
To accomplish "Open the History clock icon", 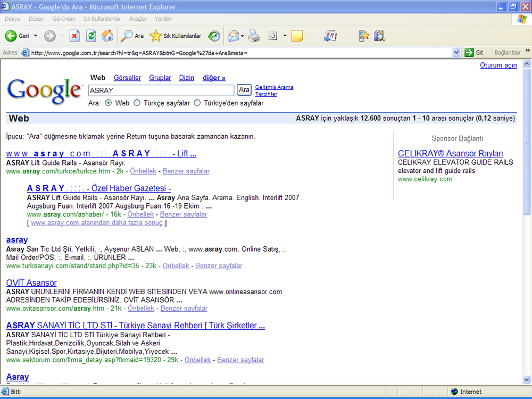I will [x=214, y=36].
